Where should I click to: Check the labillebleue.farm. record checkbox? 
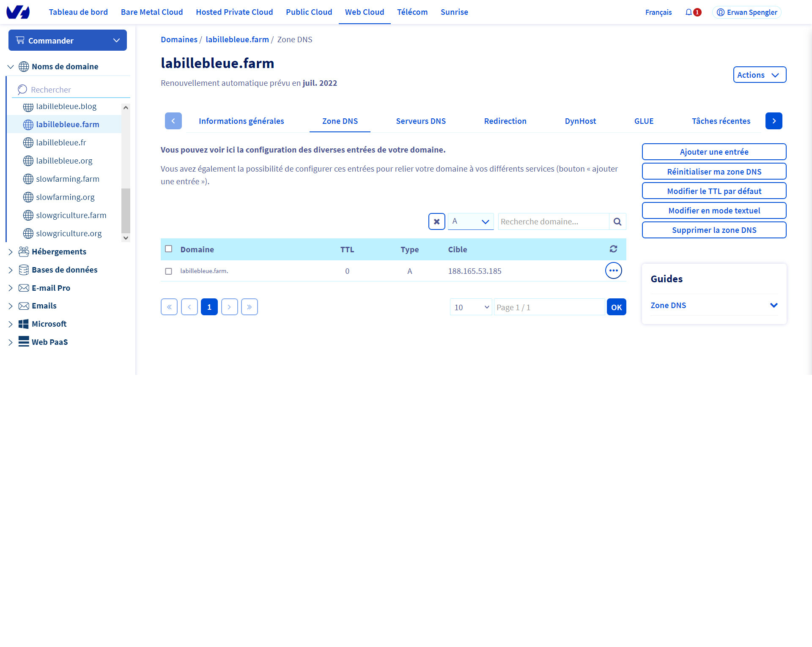click(x=169, y=271)
